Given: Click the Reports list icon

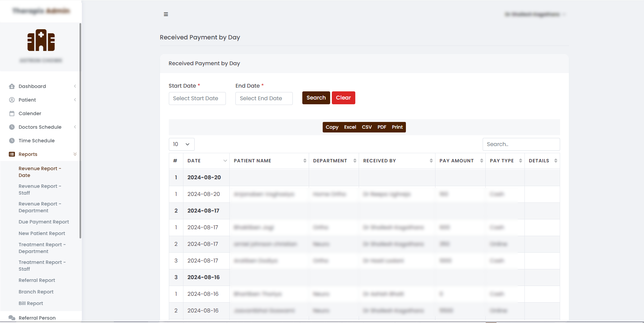Looking at the screenshot, I should click(x=12, y=154).
